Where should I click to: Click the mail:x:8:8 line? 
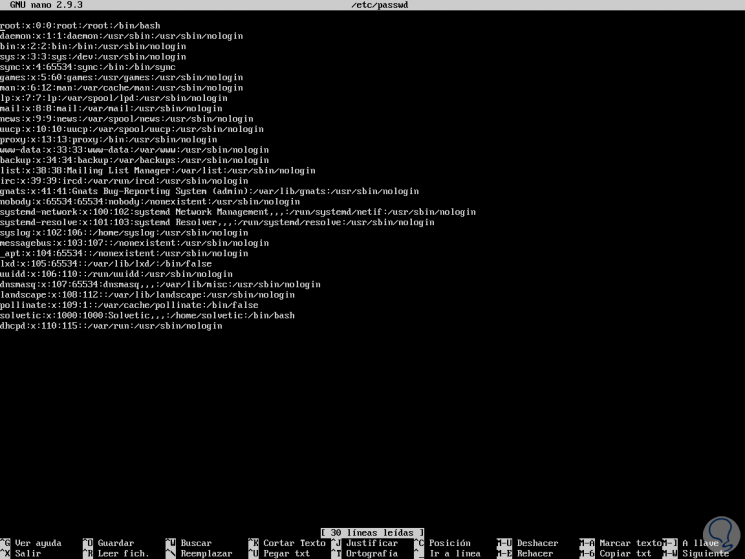coord(111,109)
